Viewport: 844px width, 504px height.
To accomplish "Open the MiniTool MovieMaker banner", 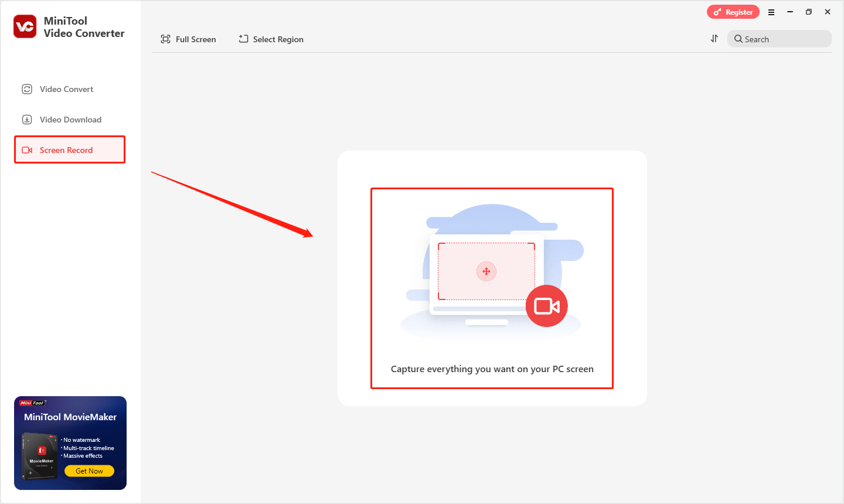I will tap(70, 443).
